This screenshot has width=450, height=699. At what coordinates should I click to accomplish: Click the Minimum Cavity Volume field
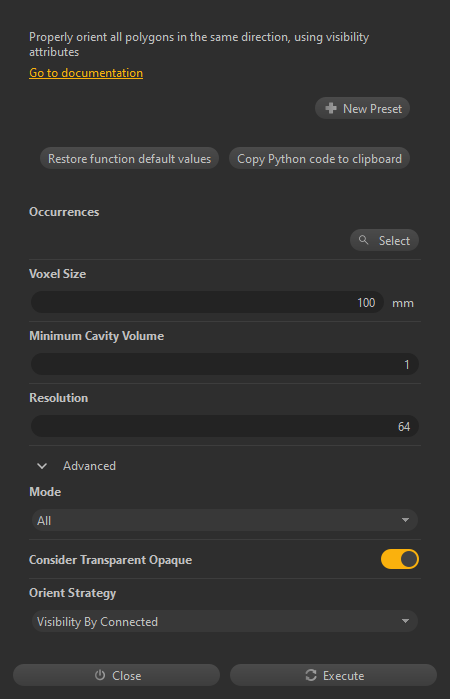[225, 365]
